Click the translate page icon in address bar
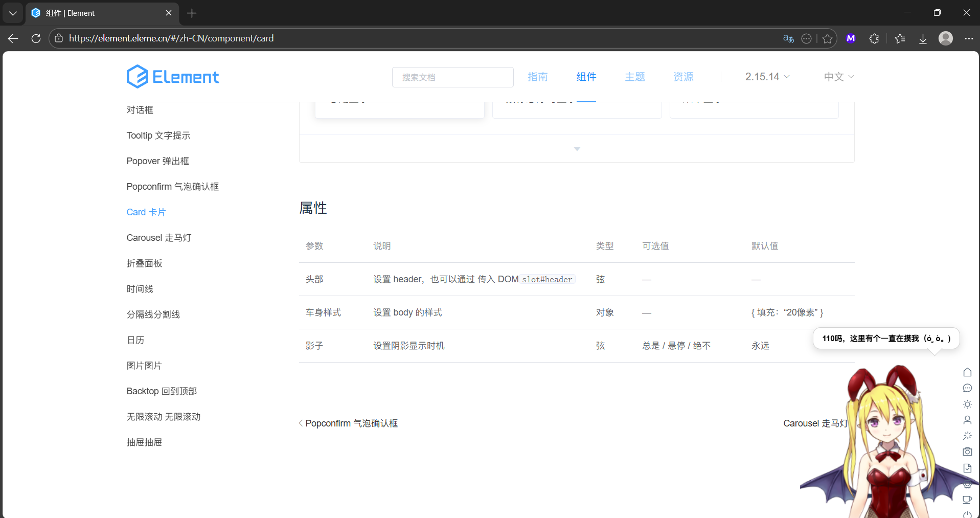This screenshot has height=518, width=980. click(788, 38)
